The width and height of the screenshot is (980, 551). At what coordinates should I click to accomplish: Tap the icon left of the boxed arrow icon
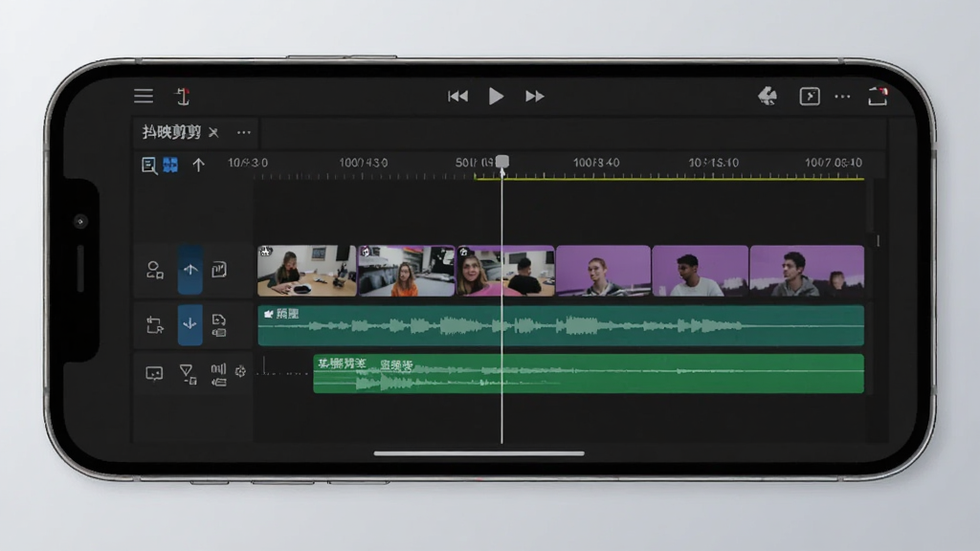pos(768,96)
